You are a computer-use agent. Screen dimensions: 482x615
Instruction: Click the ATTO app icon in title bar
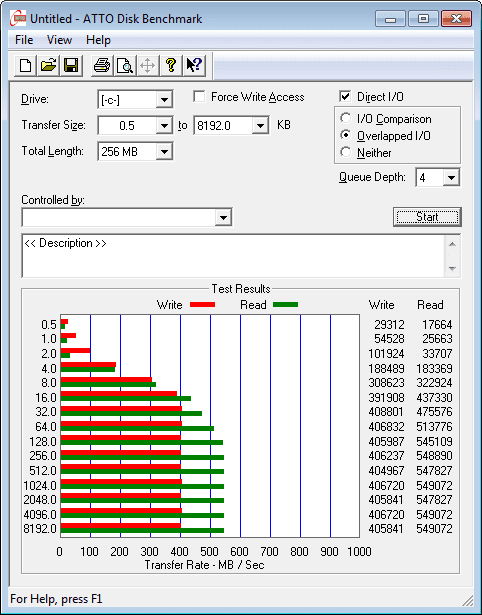[x=18, y=18]
